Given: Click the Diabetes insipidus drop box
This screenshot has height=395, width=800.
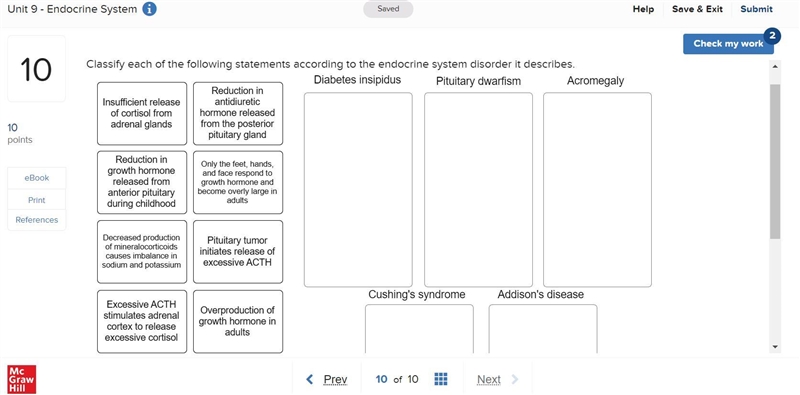Looking at the screenshot, I should coord(358,189).
